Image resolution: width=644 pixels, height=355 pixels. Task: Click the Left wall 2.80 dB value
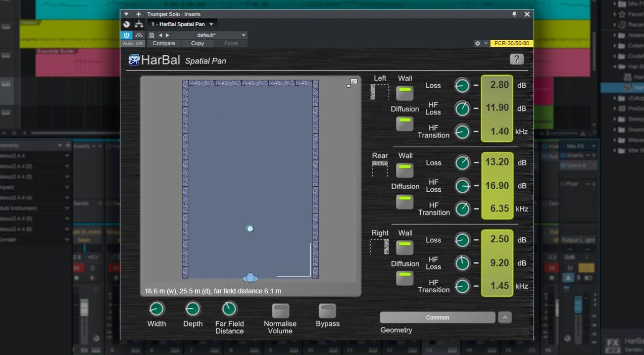[499, 85]
